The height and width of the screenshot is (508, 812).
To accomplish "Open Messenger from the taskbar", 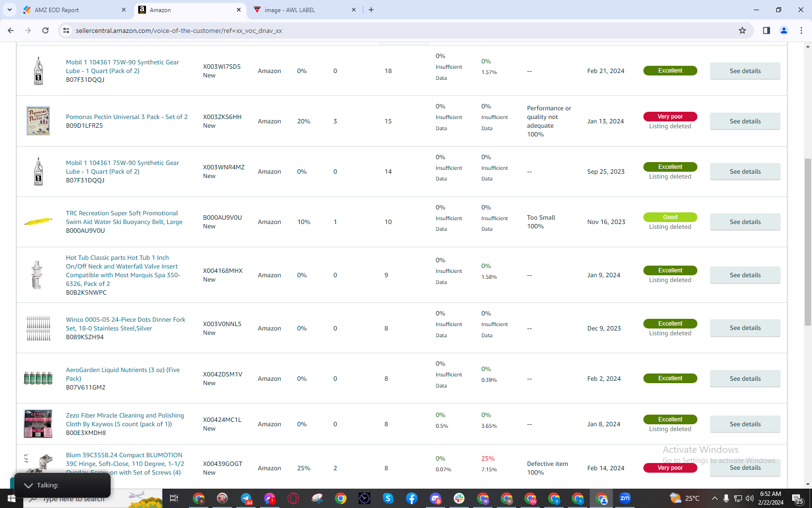I will tap(270, 498).
